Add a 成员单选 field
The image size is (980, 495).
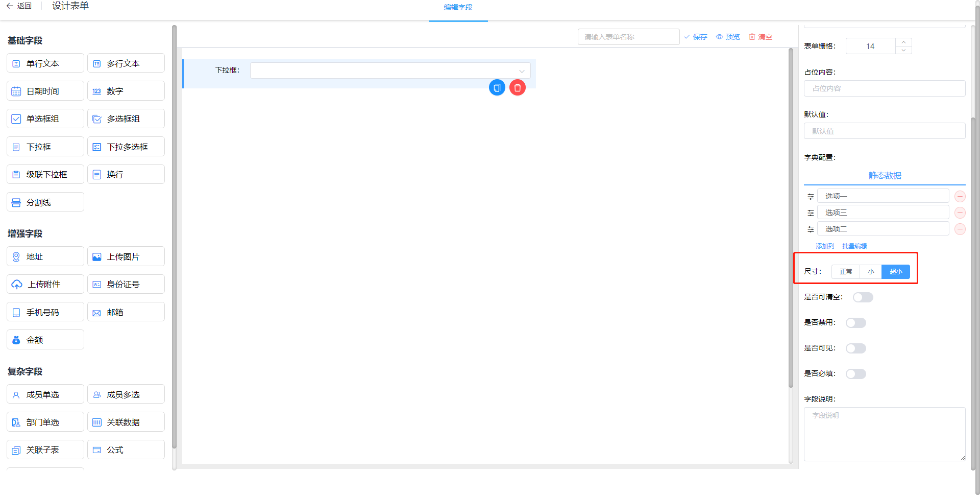[45, 394]
